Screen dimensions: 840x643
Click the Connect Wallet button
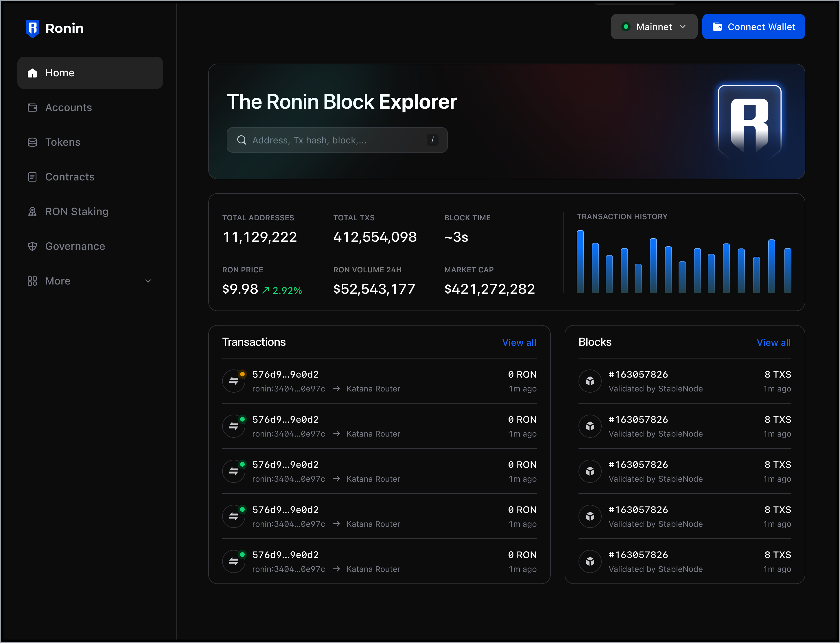coord(753,27)
